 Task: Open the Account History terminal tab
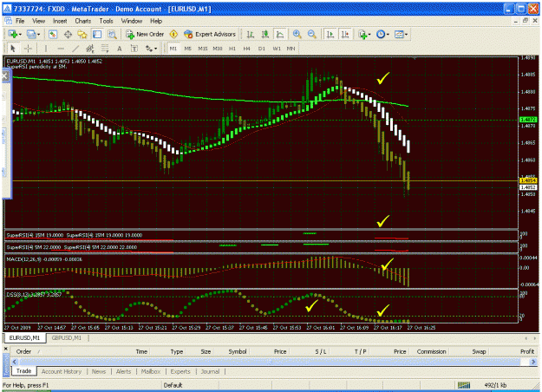[x=62, y=371]
